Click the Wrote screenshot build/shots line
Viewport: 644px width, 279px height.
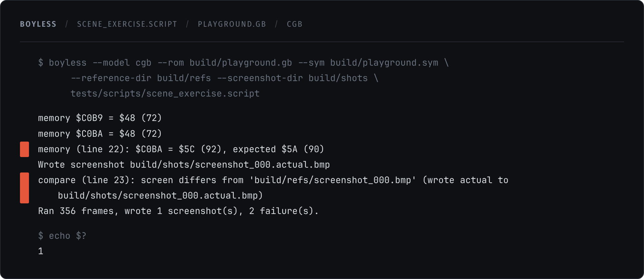click(184, 165)
